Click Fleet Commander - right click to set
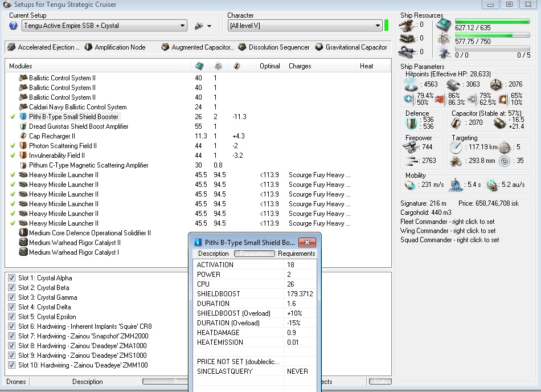541x392 pixels. [447, 222]
